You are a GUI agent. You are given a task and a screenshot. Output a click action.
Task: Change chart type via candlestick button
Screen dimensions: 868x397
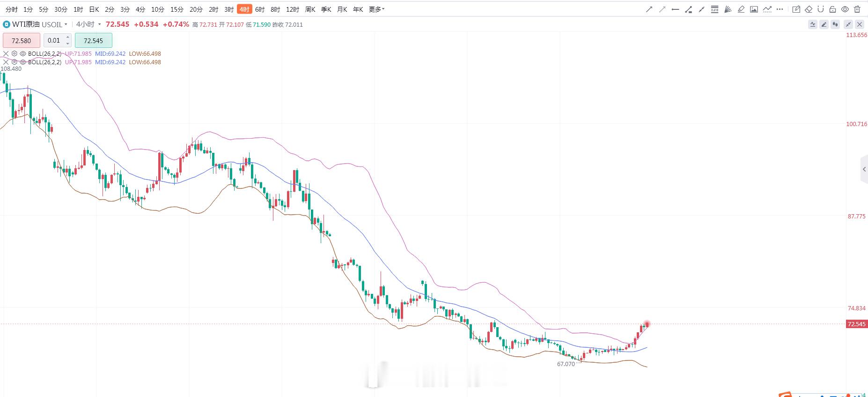(835, 24)
